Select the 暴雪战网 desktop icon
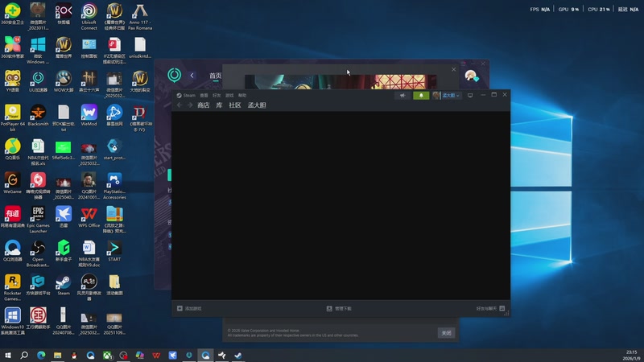 click(114, 115)
